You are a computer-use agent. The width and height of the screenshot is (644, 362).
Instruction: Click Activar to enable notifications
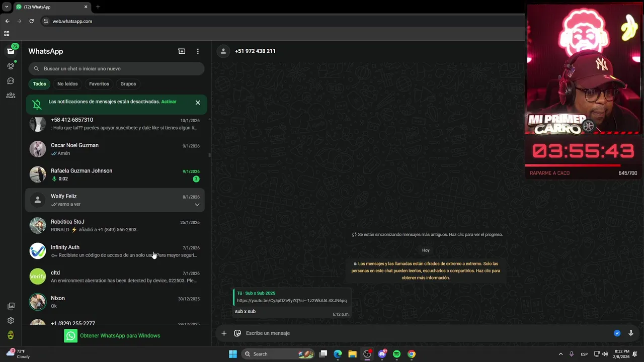point(169,102)
